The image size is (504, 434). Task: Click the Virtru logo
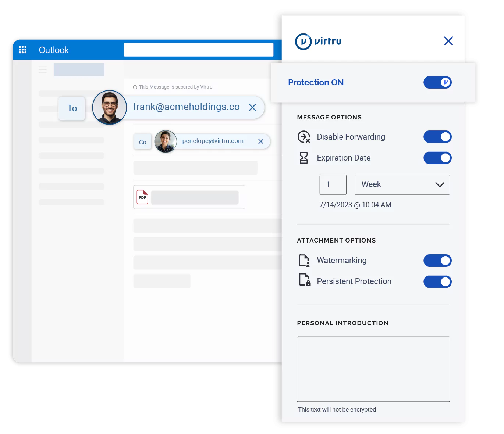318,41
